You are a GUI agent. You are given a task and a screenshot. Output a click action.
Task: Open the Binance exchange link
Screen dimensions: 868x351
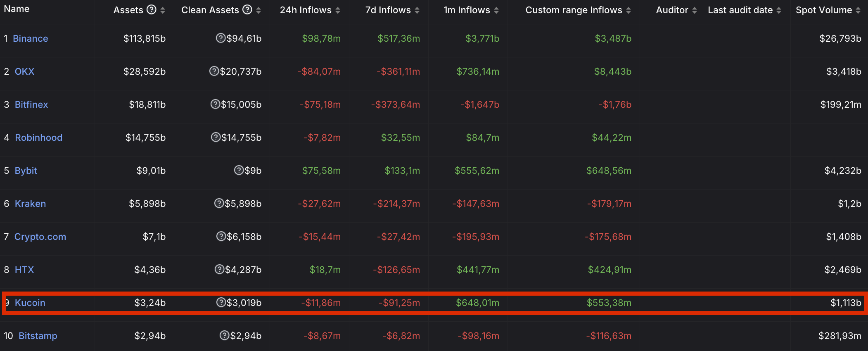coord(31,38)
